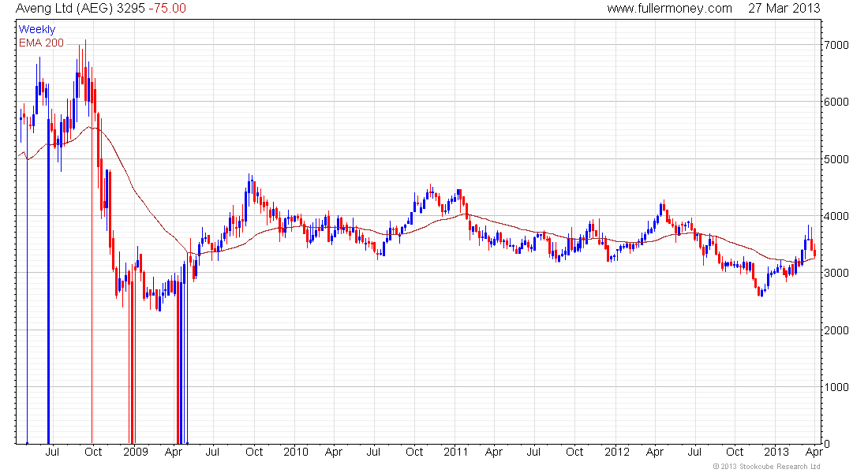
Task: Click the '2009' time axis label
Action: pos(136,452)
